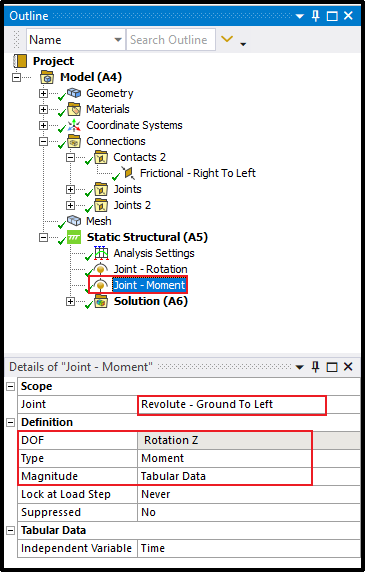Click the Mesh icon in outline
The image size is (365, 572).
(x=74, y=221)
